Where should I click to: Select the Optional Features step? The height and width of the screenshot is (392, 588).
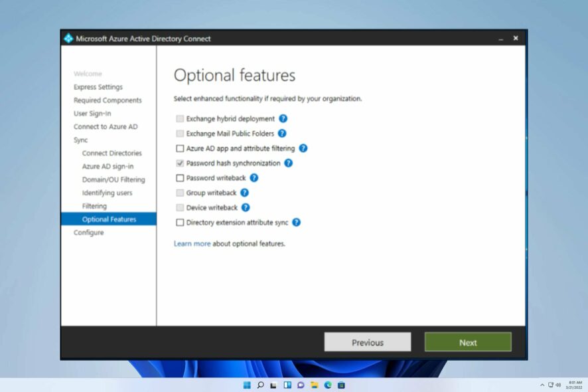tap(109, 219)
